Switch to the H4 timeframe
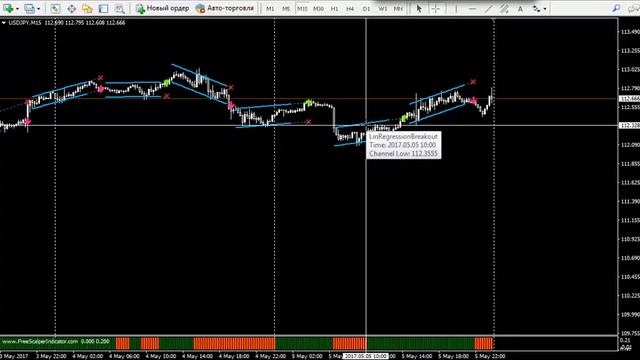 350,9
